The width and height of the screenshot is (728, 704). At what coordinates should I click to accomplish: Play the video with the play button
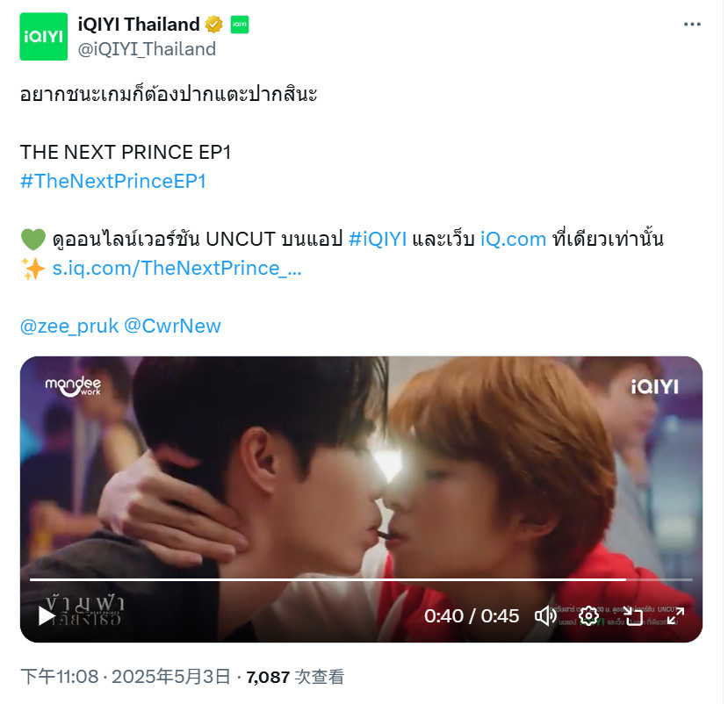[47, 616]
